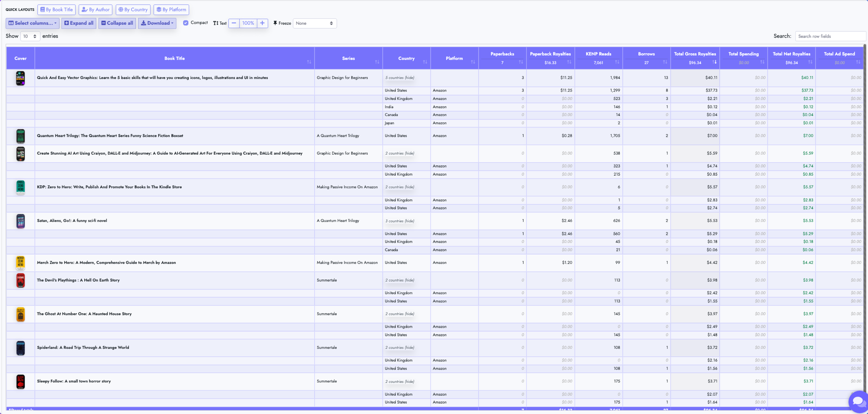Viewport: 868px width, 414px height.
Task: Open The Ghost At Number One cover
Action: [20, 314]
